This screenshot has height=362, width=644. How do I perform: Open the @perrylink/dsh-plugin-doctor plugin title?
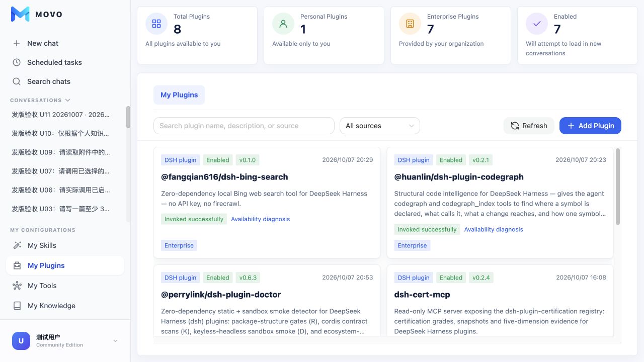click(221, 295)
